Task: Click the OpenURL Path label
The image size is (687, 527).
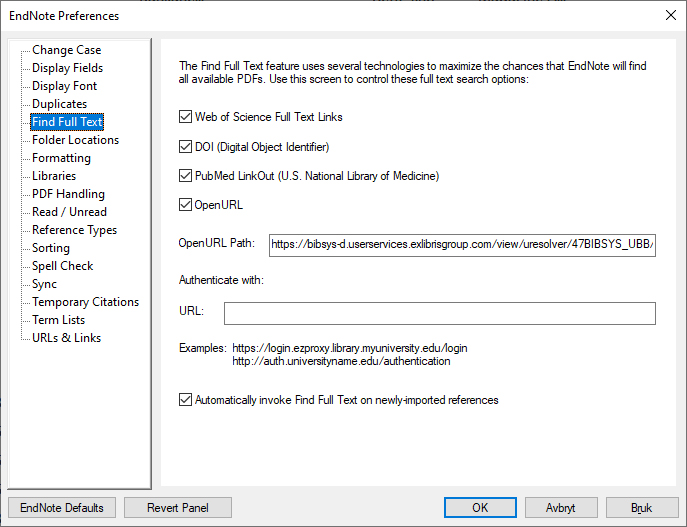Action: [x=216, y=243]
